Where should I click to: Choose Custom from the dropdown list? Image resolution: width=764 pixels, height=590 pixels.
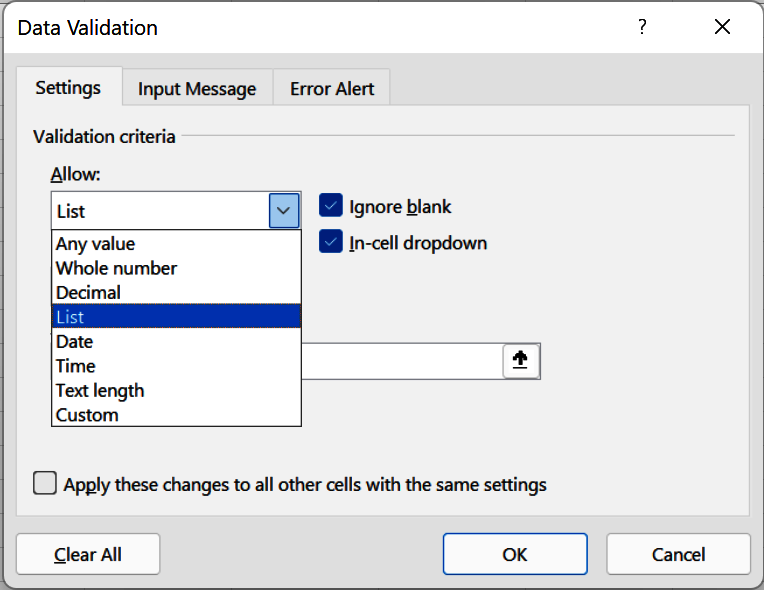(87, 415)
